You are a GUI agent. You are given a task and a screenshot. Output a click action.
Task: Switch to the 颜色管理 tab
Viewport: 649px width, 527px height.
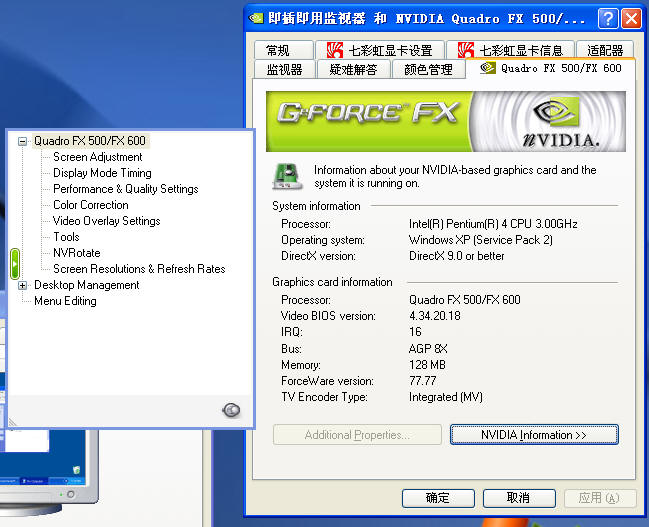coord(428,69)
